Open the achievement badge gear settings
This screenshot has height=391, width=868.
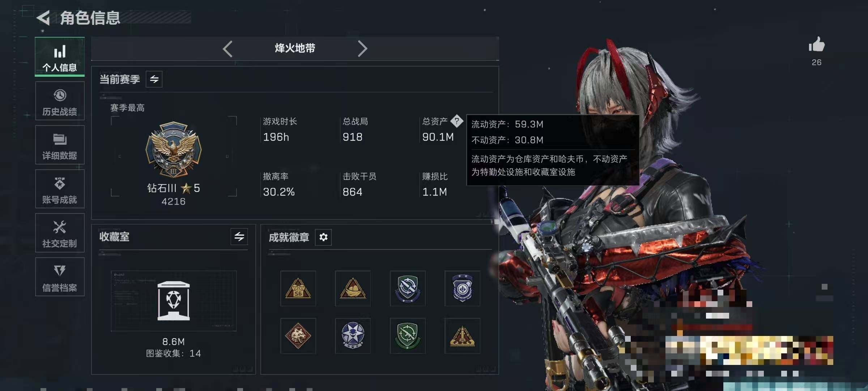click(323, 237)
